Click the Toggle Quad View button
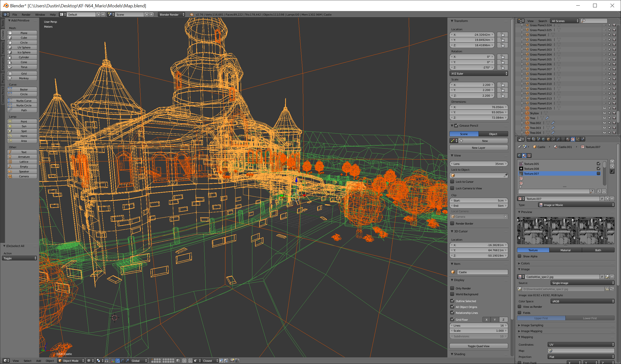The width and height of the screenshot is (621, 364). (x=479, y=346)
